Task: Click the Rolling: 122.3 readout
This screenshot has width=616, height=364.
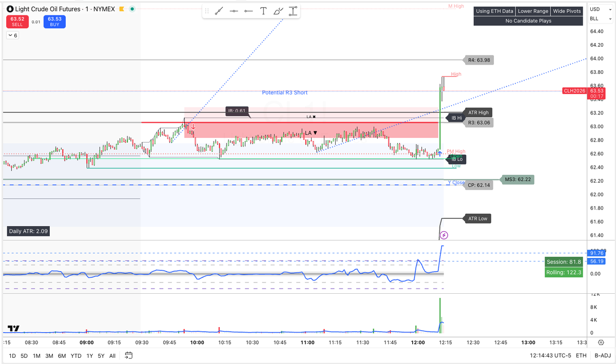Action: (564, 272)
